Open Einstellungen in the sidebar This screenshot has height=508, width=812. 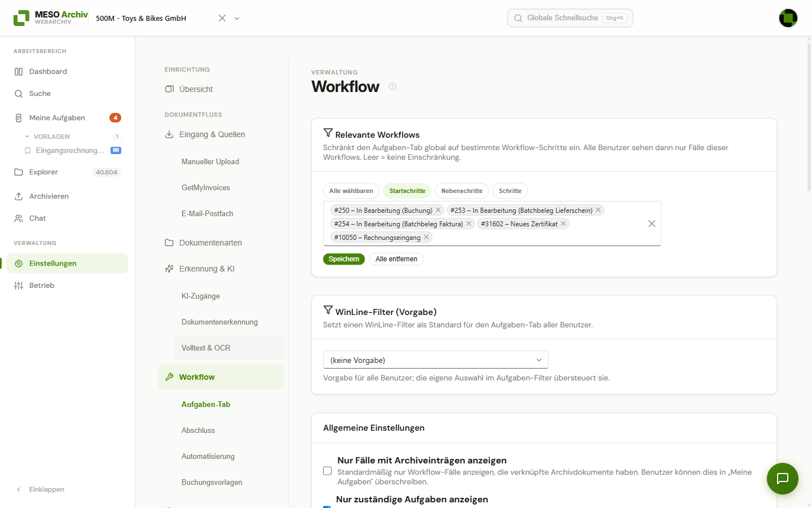tap(68, 264)
